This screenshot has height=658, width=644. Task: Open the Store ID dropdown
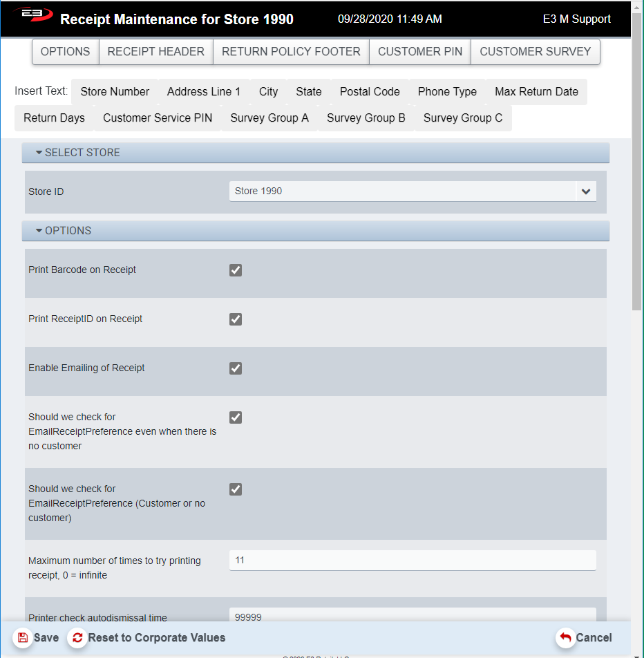[586, 191]
